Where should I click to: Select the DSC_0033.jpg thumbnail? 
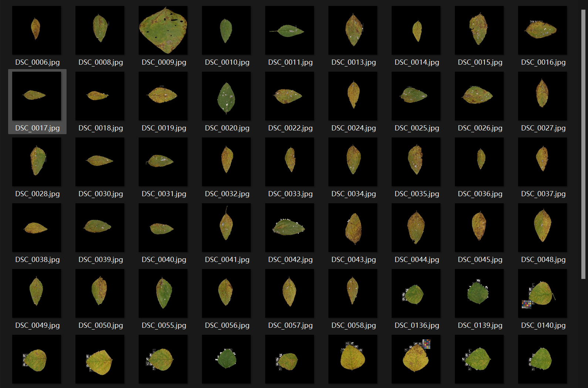290,162
